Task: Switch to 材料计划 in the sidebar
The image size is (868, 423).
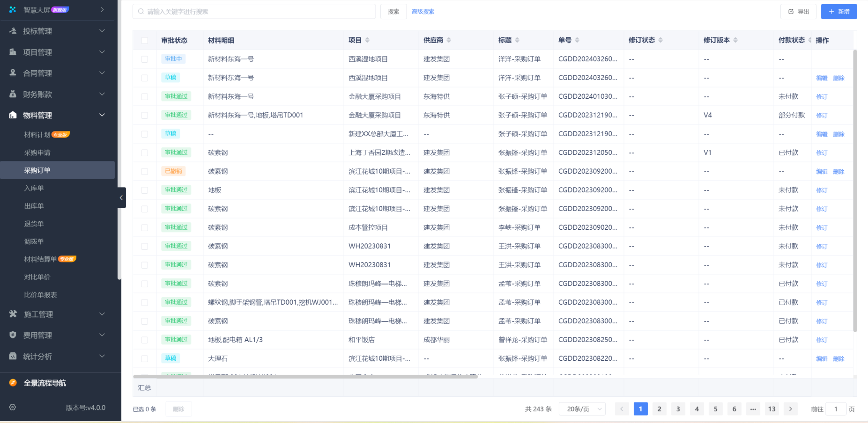Action: click(43, 134)
